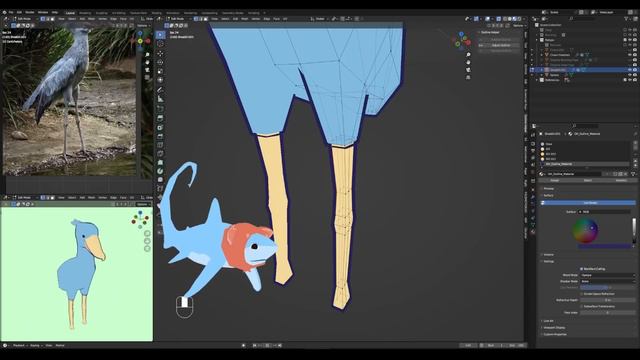Open Shadow Mode dropdown
This screenshot has height=360, width=640.
(608, 281)
